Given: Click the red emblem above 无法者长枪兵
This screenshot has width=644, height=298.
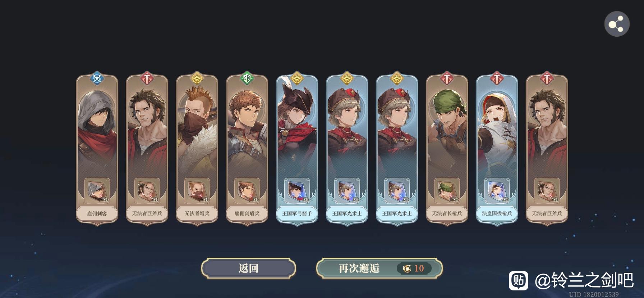Looking at the screenshot, I should pyautogui.click(x=447, y=78).
